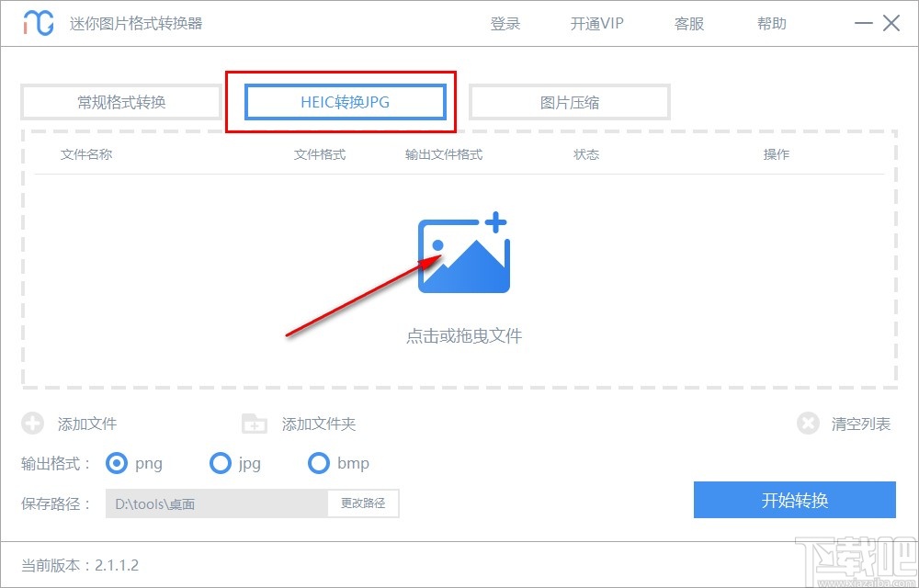Image resolution: width=919 pixels, height=588 pixels.
Task: Select the HEIC转换JPG tab
Action: [x=343, y=102]
